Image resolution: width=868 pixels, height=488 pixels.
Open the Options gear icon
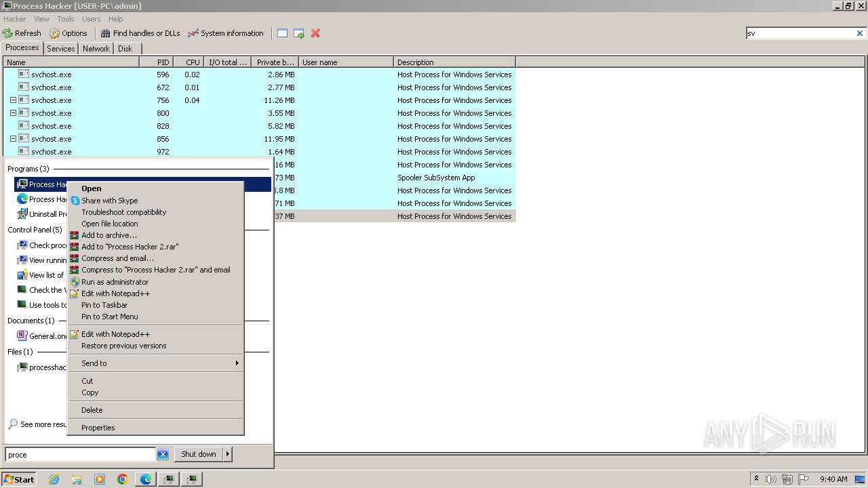pyautogui.click(x=54, y=33)
